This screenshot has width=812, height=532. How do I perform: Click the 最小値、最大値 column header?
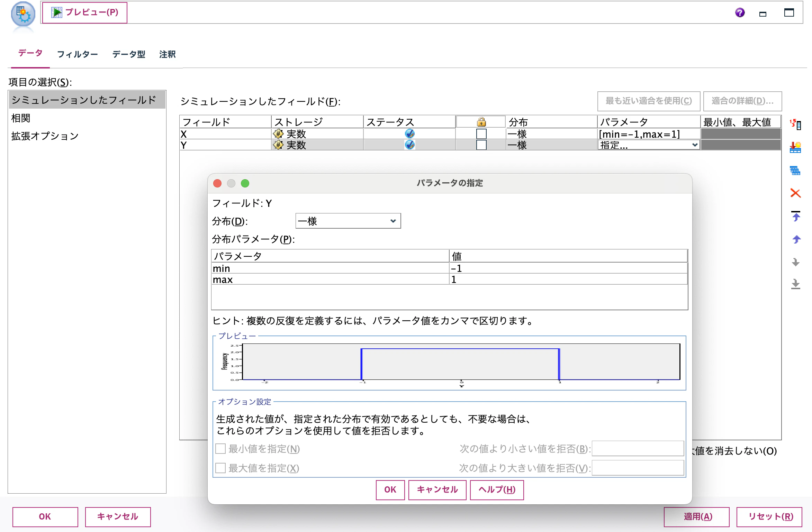coord(741,122)
